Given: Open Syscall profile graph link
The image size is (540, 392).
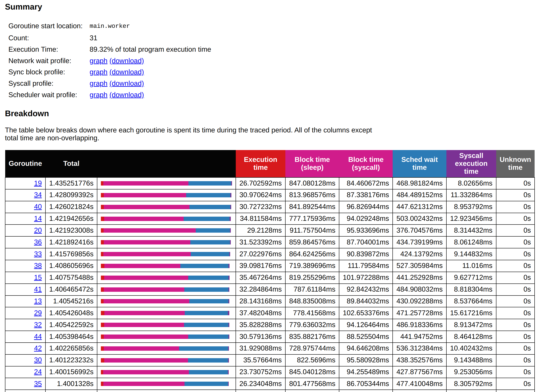Looking at the screenshot, I should [x=98, y=83].
